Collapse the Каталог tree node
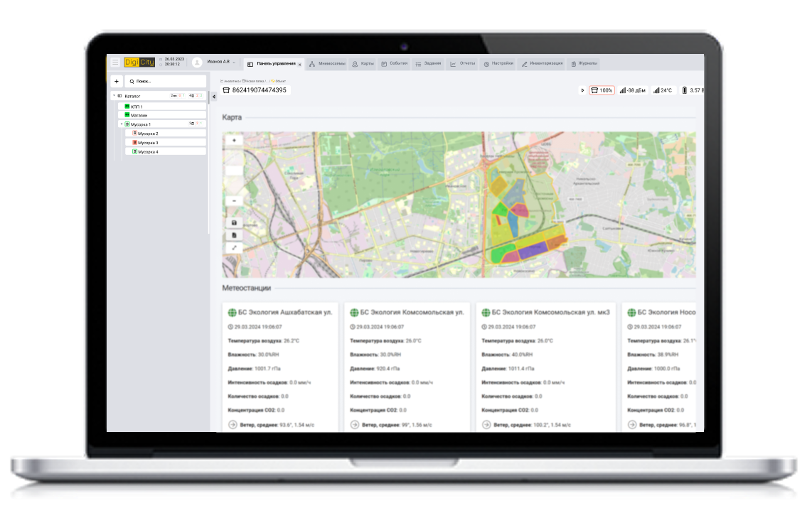 click(113, 96)
